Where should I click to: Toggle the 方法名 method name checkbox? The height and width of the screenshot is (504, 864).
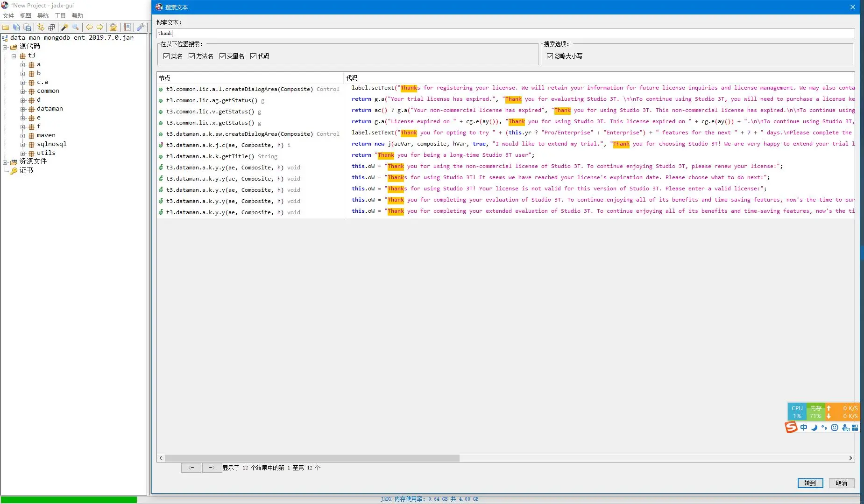[191, 56]
